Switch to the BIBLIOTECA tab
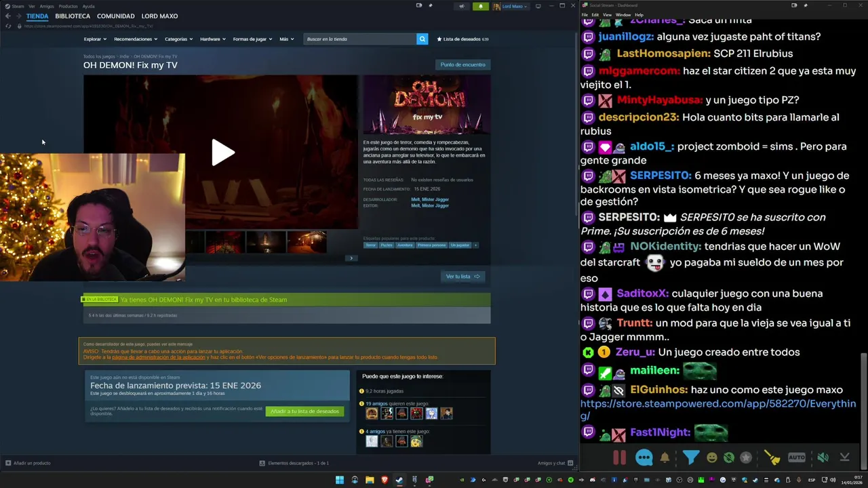868x488 pixels. pos(73,16)
